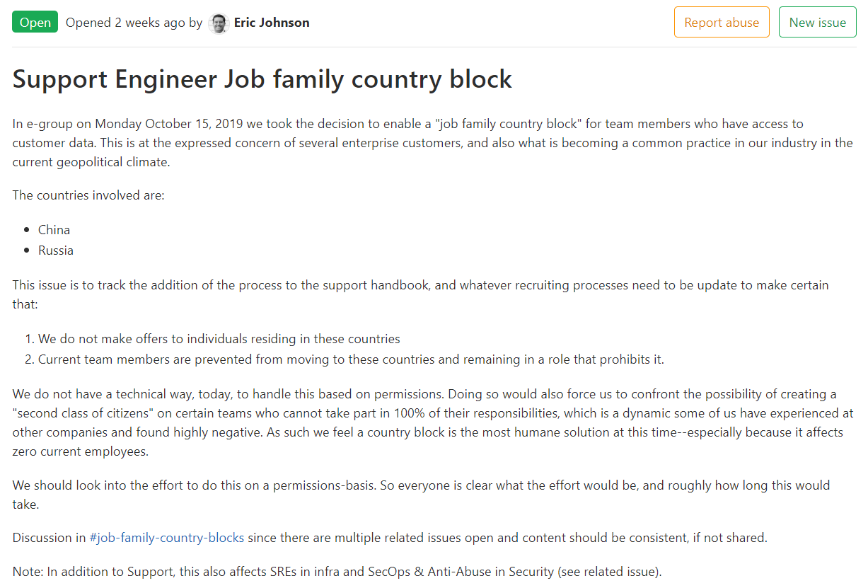The width and height of the screenshot is (868, 588).
Task: Click the issue title 'Support Engineer Job family country block'
Action: point(262,79)
